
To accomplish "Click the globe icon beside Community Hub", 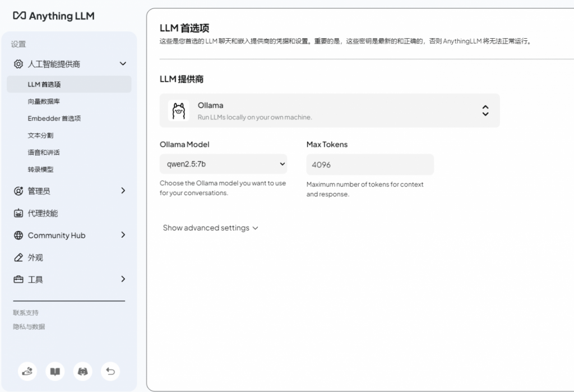I will point(17,235).
